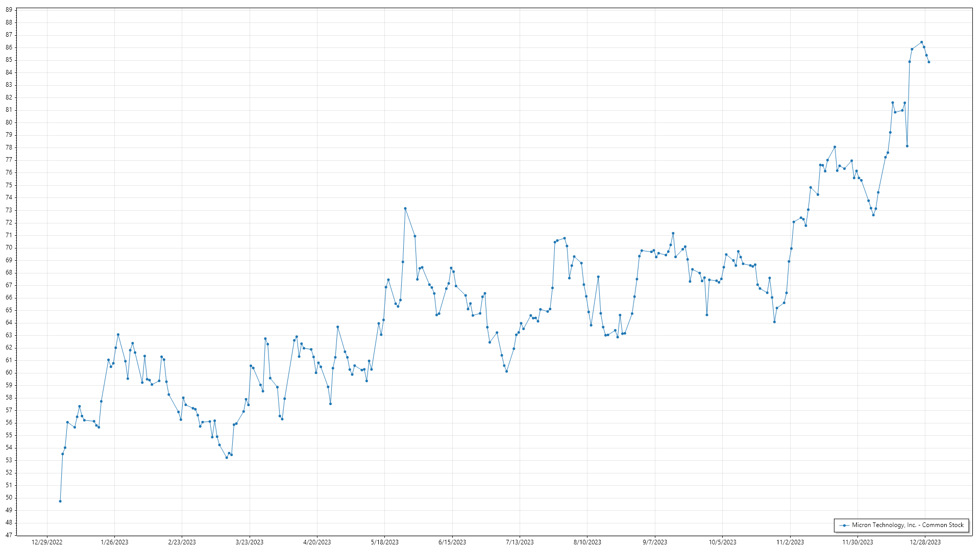Click the 12/28/2023 x-axis date label
The width and height of the screenshot is (980, 551).
(925, 542)
